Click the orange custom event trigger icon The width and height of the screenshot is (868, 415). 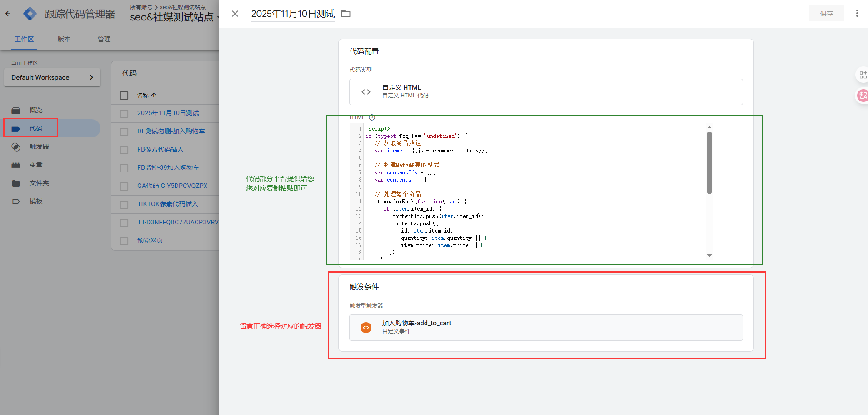click(366, 328)
